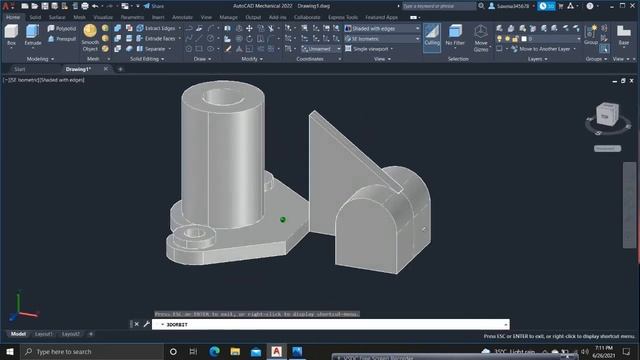Expand the Solid Editing panel
This screenshot has height=360, width=640.
(147, 59)
